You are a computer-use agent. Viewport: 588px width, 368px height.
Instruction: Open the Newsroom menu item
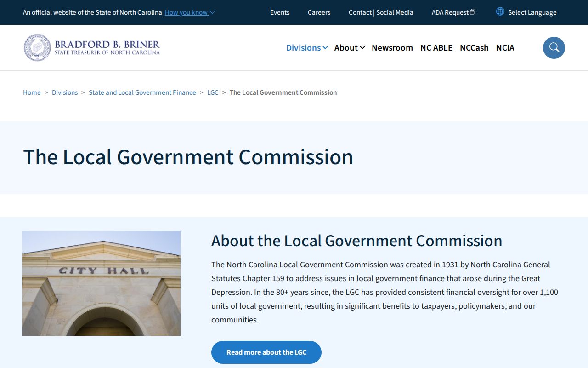[392, 48]
